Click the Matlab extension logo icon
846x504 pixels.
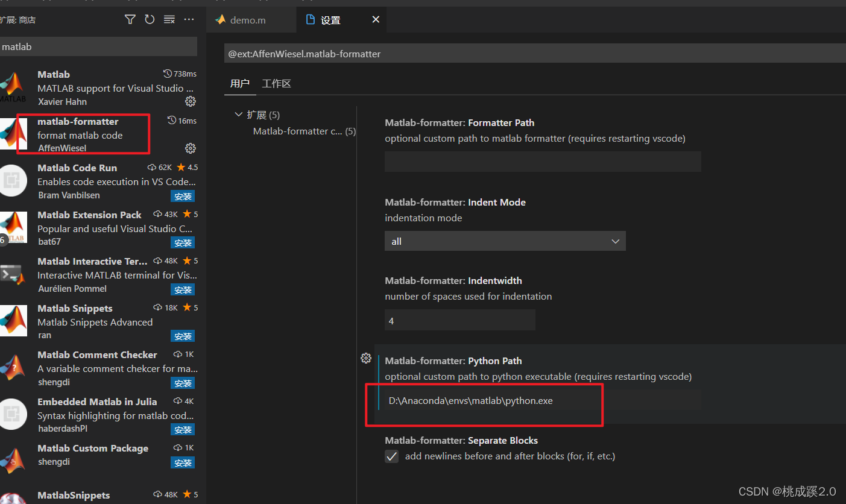click(12, 87)
